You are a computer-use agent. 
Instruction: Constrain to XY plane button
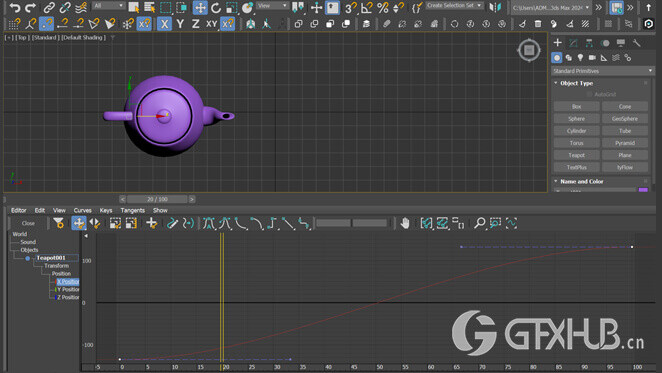coord(211,24)
